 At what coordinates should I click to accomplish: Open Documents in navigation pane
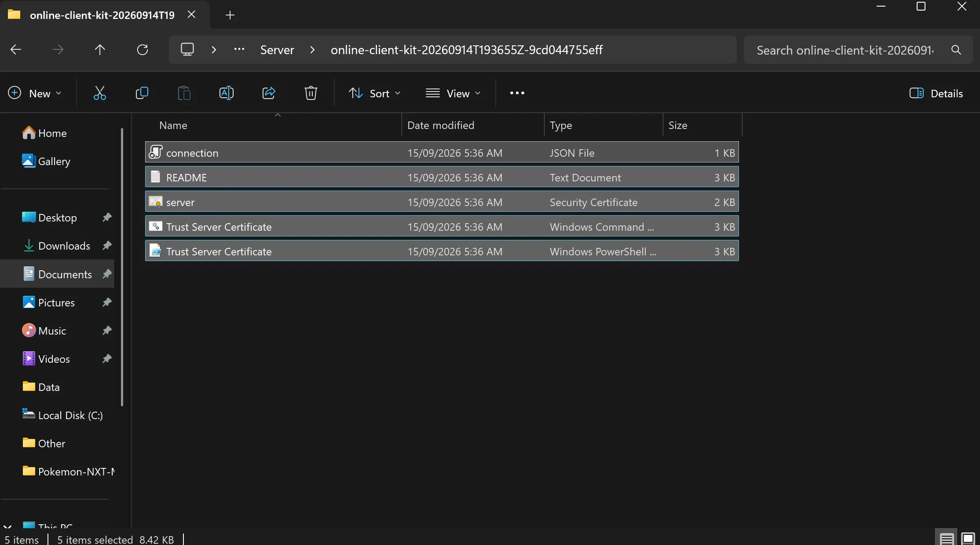(57, 274)
